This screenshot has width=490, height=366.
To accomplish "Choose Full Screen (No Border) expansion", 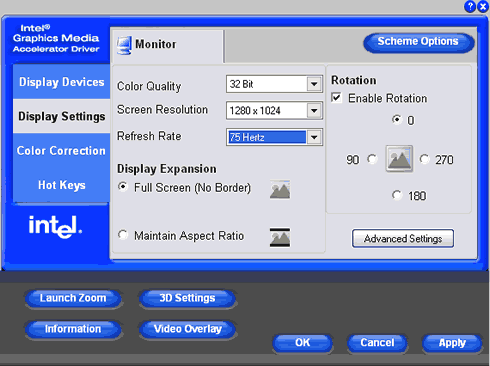I will tap(123, 187).
